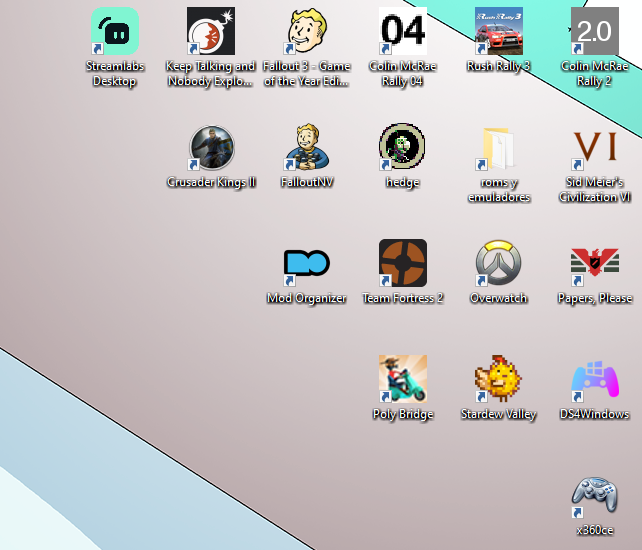Click the Colin McRae Rally 2 icon

[x=595, y=31]
